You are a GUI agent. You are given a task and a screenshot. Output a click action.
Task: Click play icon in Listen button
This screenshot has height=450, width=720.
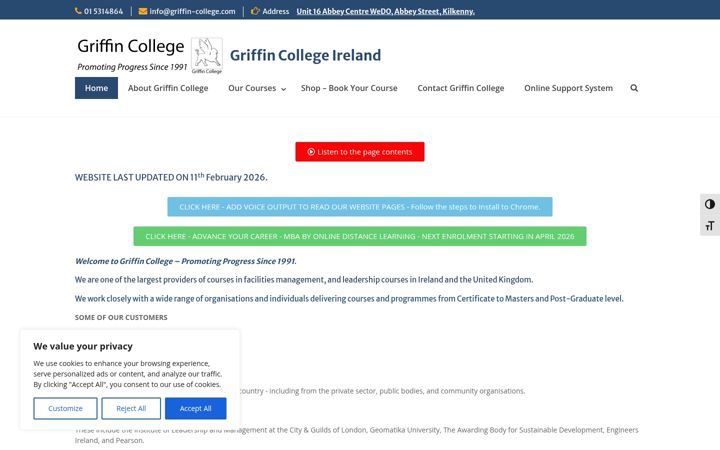pos(311,152)
